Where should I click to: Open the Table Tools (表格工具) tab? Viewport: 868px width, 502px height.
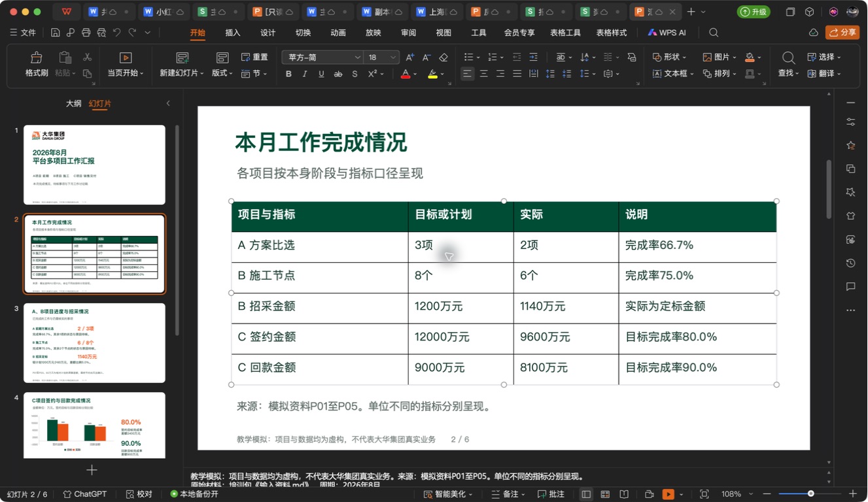tap(565, 33)
